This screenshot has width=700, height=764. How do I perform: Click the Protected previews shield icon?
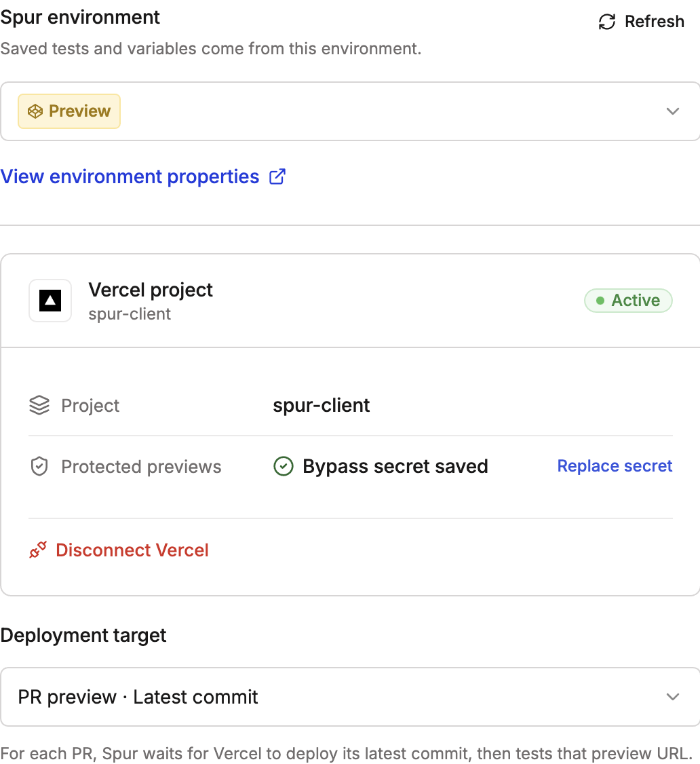click(x=39, y=466)
